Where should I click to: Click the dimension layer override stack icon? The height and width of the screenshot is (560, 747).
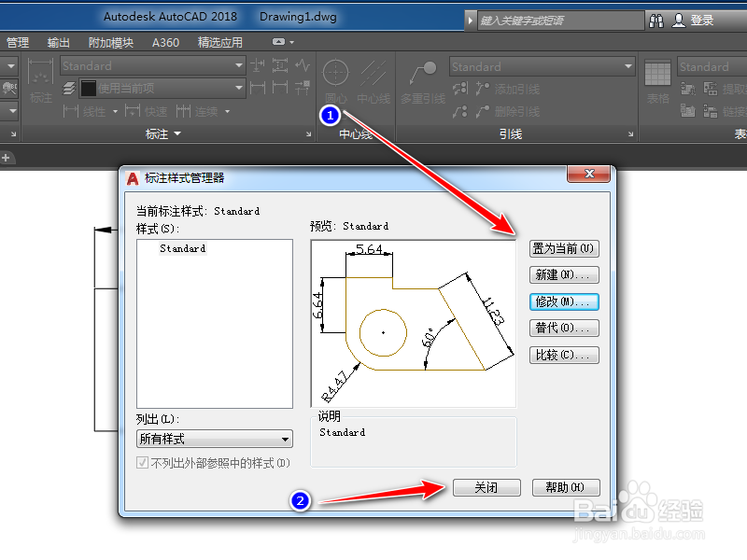(x=69, y=88)
